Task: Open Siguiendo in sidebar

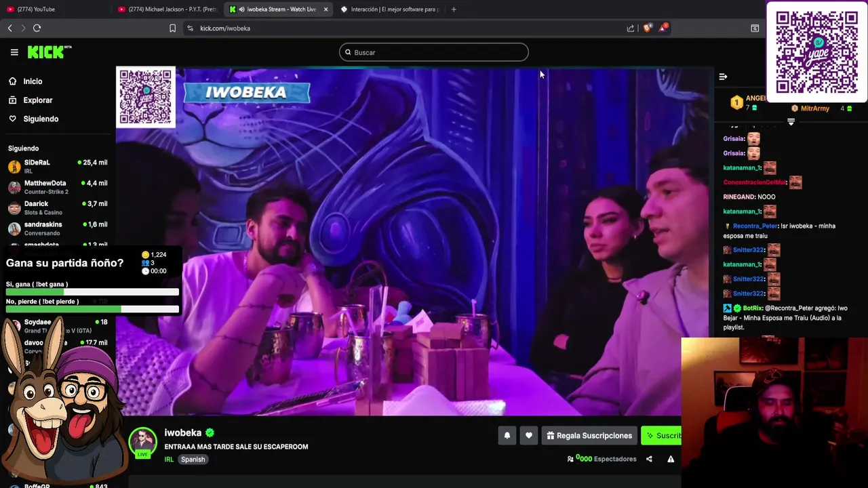Action: 41,119
